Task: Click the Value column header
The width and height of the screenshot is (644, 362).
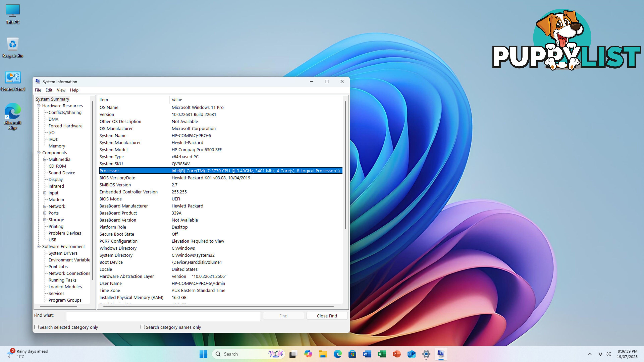Action: pyautogui.click(x=256, y=100)
